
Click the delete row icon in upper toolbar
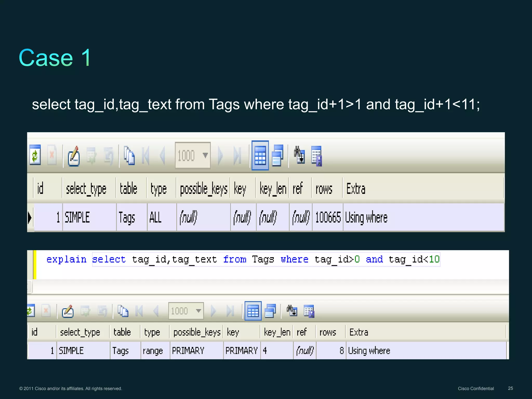(x=52, y=155)
